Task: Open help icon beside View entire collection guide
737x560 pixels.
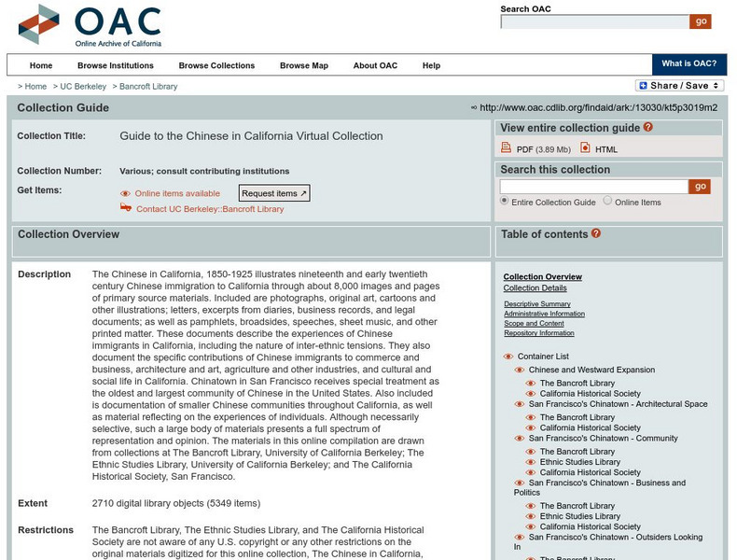Action: [x=647, y=127]
